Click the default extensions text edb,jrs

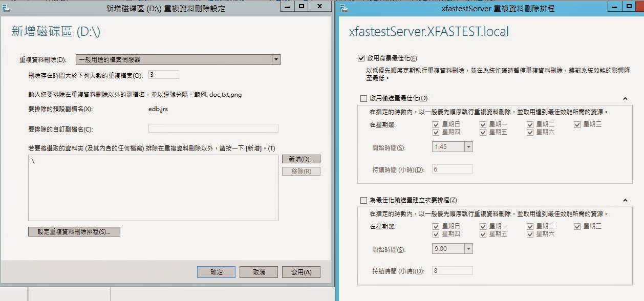click(x=158, y=109)
